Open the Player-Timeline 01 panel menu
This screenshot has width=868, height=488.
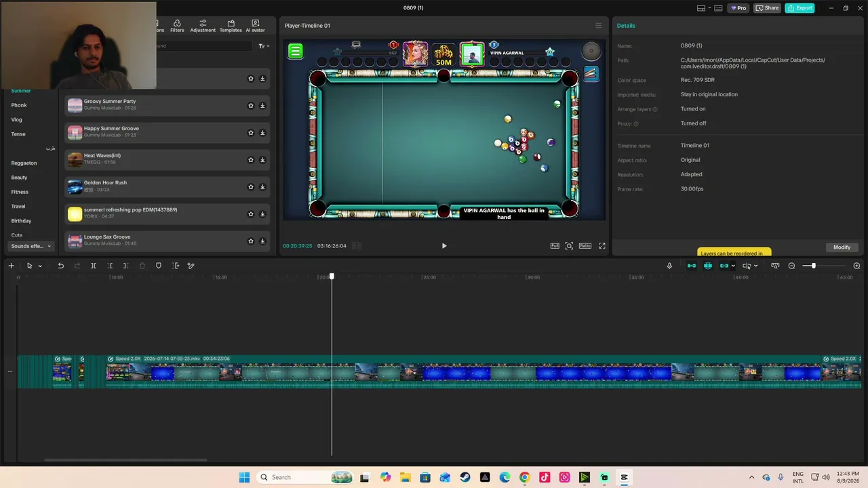(598, 26)
